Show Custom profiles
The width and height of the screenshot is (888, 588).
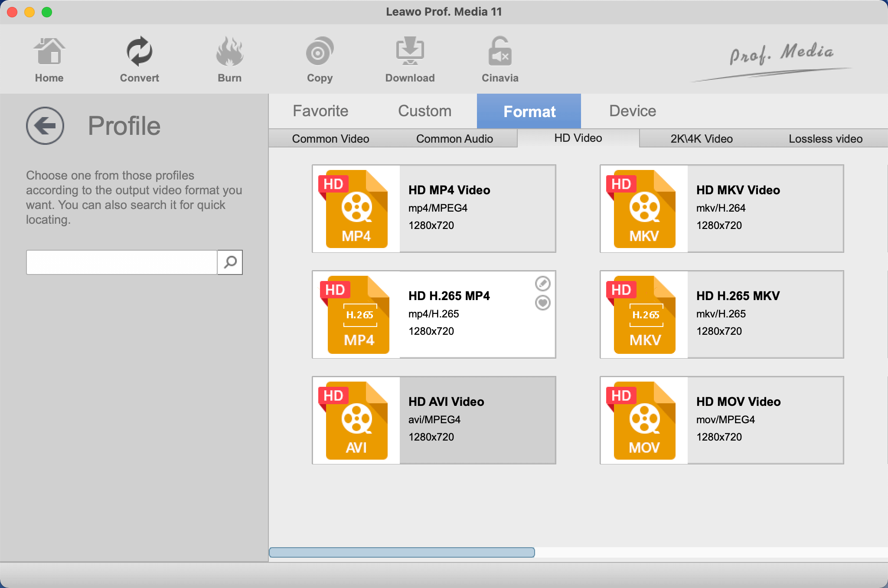click(x=424, y=111)
